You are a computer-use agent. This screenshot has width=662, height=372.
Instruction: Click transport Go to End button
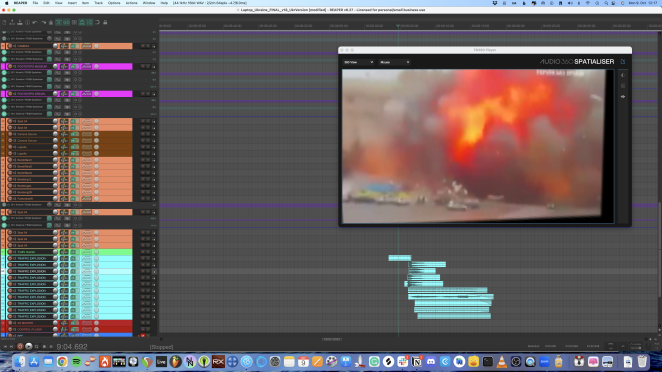12,347
